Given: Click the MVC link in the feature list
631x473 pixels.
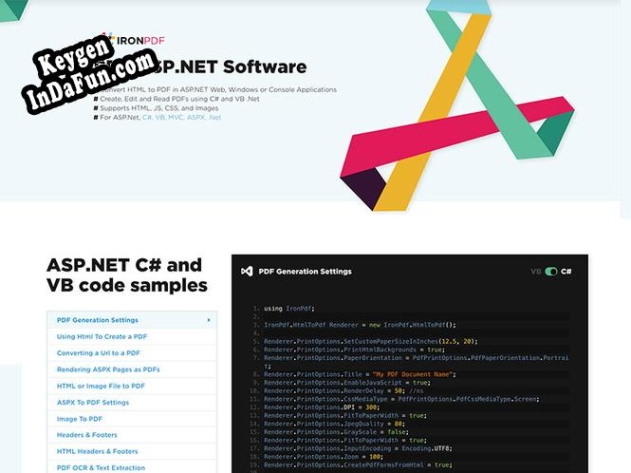Looking at the screenshot, I should pos(175,118).
